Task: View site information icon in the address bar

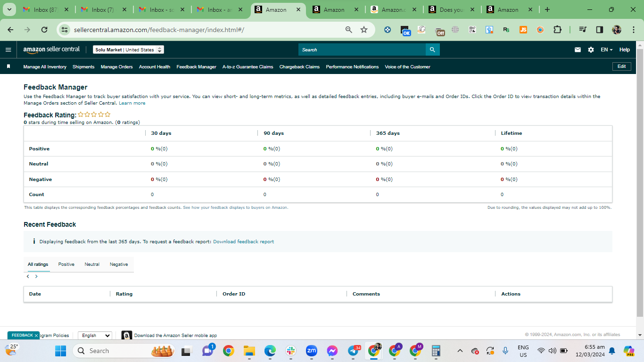Action: tap(65, 30)
